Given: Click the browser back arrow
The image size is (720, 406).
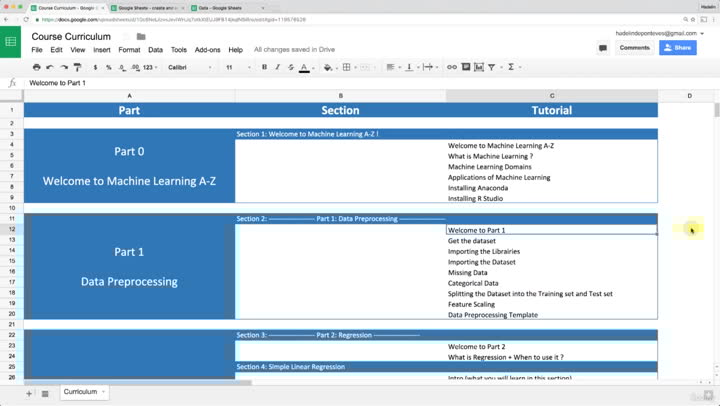Looking at the screenshot, I should point(6,20).
